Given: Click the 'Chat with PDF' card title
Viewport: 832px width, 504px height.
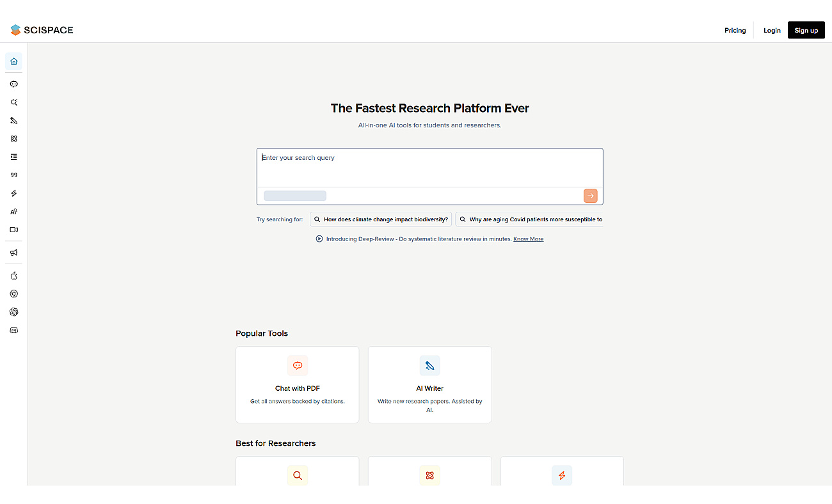Looking at the screenshot, I should [x=298, y=388].
